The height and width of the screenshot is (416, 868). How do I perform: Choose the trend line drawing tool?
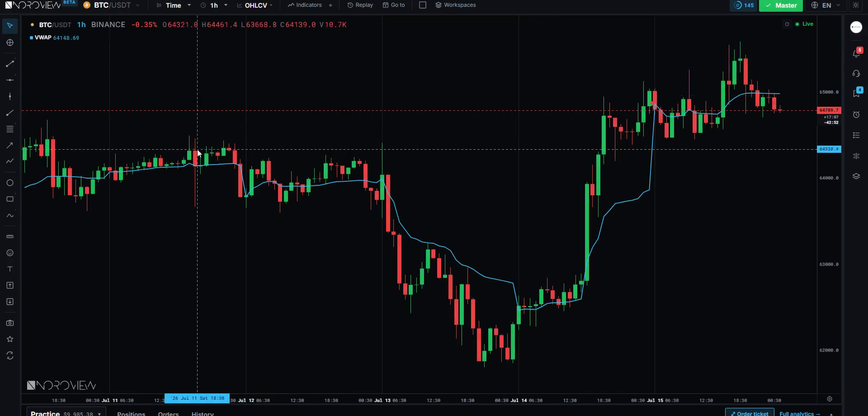point(10,64)
